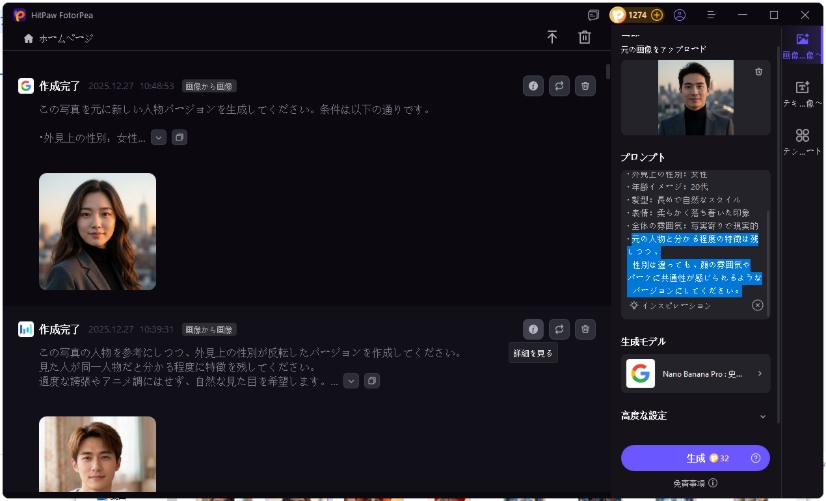Expand the prompt text of 10:39:31 entry
Screen dimensions: 826x501
(x=351, y=381)
